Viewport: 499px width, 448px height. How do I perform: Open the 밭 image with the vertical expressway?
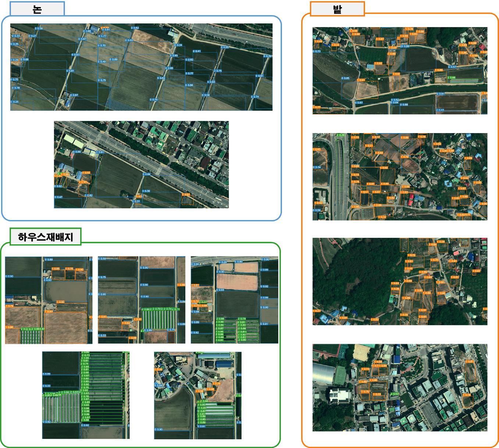tap(400, 177)
